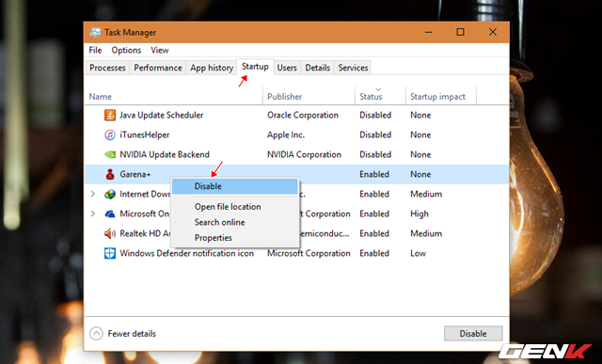The image size is (602, 364).
Task: Select the Java Update Scheduler row name
Action: pos(161,115)
